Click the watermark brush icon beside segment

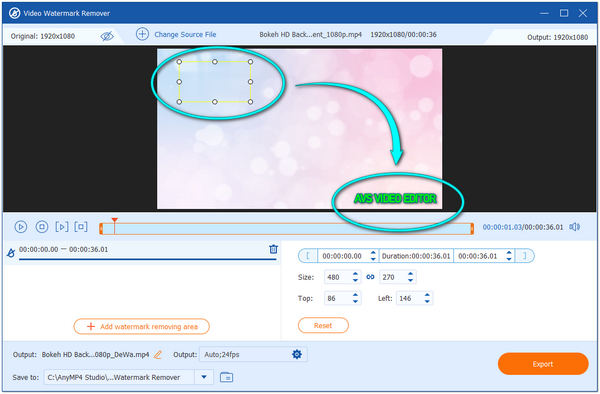click(x=11, y=253)
